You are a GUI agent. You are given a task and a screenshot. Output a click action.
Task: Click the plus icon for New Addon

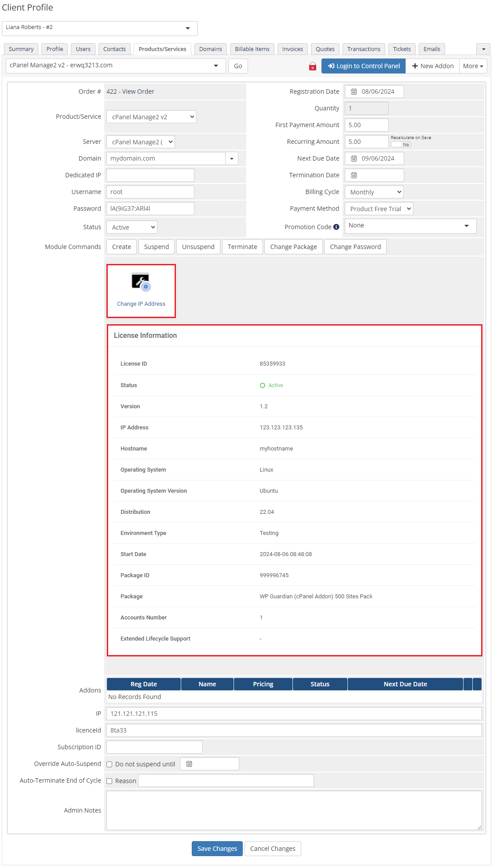[415, 66]
